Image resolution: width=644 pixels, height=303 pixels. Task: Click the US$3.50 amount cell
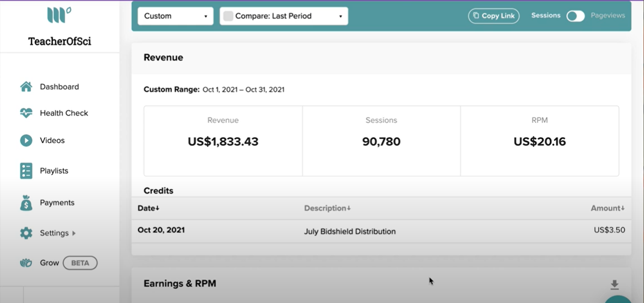coord(609,230)
